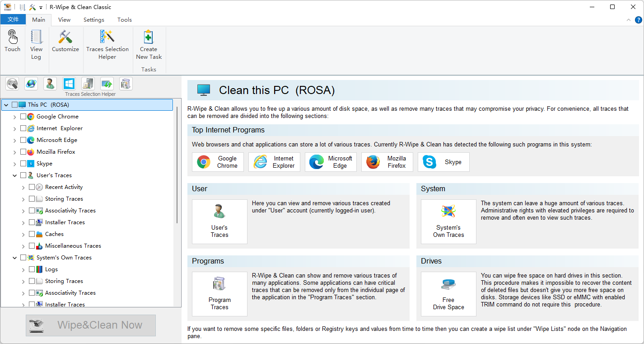
Task: Click the screen with green arrows helper icon
Action: (x=107, y=84)
